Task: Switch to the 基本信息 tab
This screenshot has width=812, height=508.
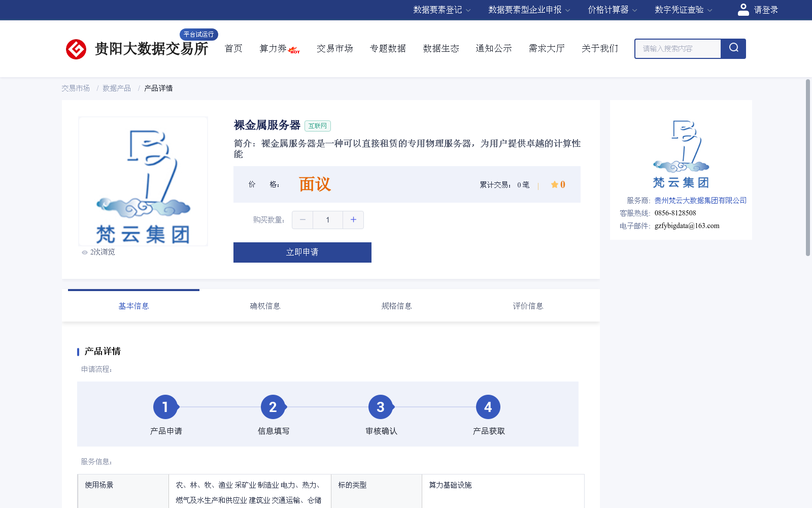Action: (133, 306)
